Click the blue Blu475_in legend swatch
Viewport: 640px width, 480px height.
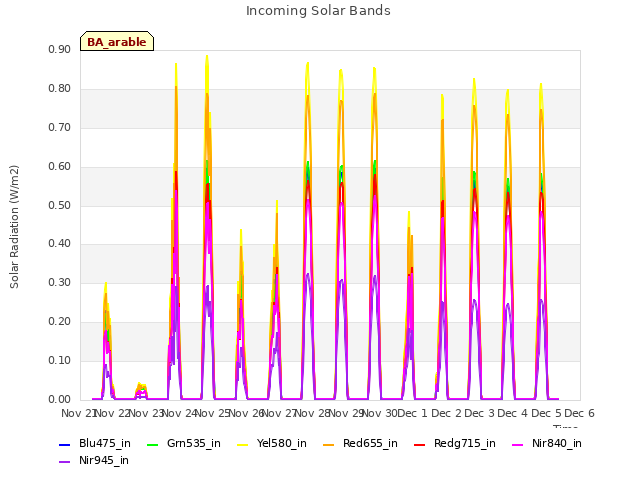click(65, 444)
